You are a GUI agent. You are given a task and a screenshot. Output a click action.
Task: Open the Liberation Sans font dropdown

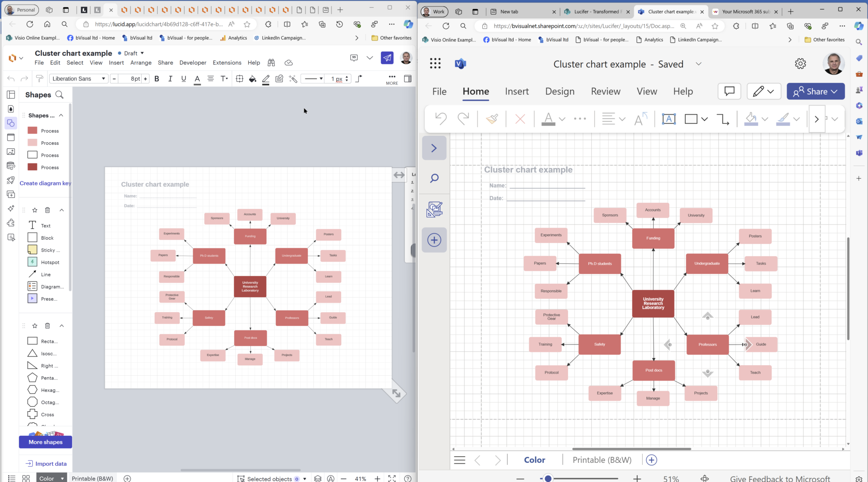(x=78, y=78)
